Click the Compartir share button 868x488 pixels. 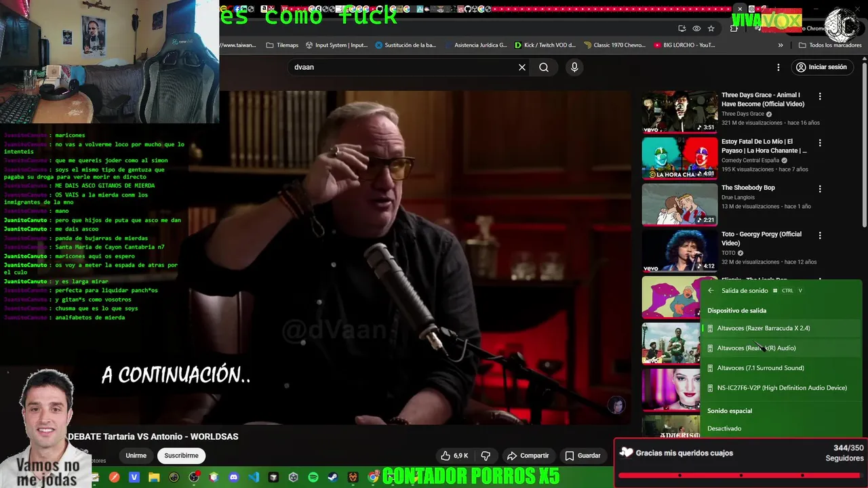click(528, 455)
